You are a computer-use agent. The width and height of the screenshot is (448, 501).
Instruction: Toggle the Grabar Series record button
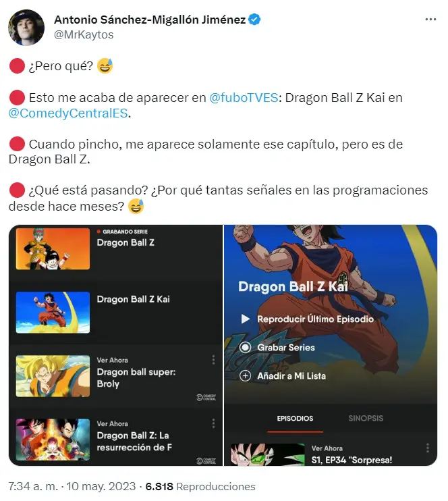tap(245, 347)
